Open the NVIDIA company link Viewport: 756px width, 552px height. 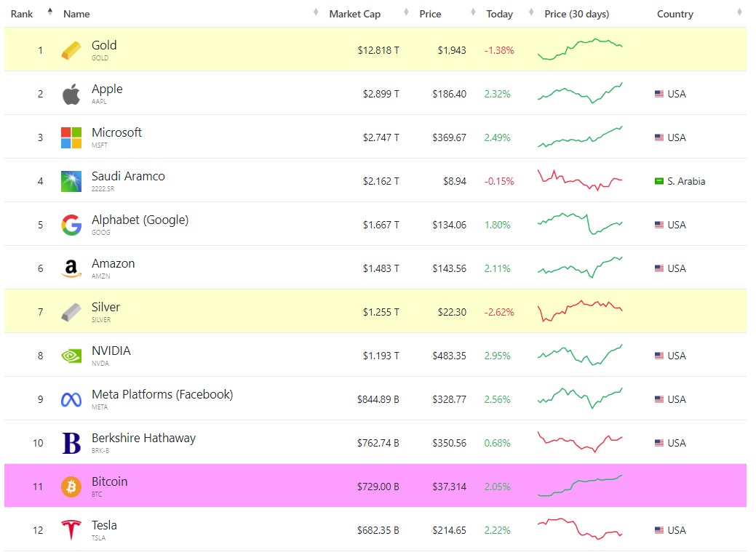pyautogui.click(x=111, y=351)
